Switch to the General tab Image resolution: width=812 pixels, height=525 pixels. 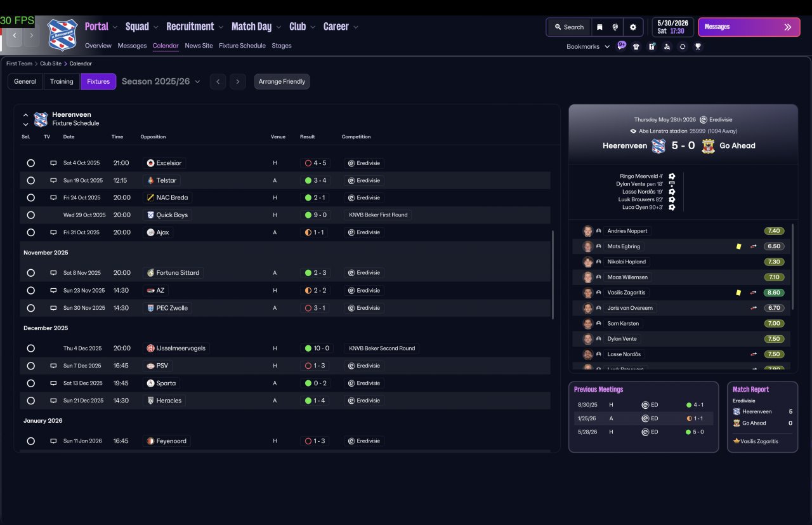25,81
